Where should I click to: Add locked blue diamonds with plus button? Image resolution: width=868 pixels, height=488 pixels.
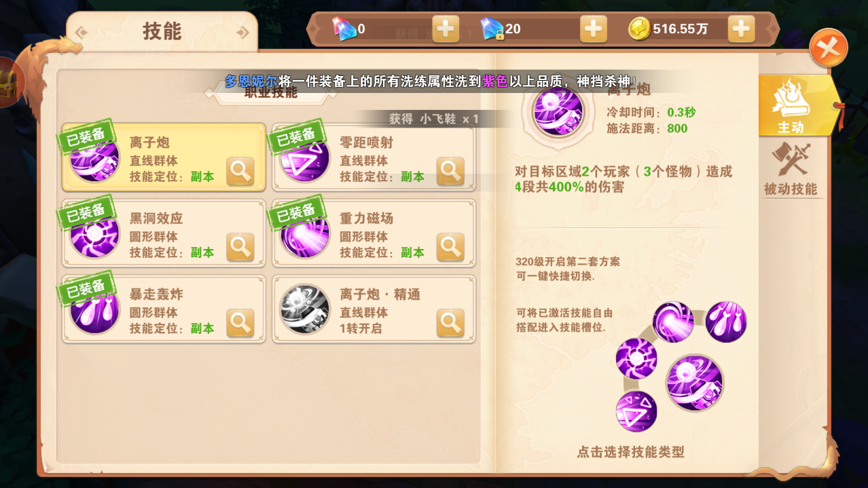(x=593, y=29)
